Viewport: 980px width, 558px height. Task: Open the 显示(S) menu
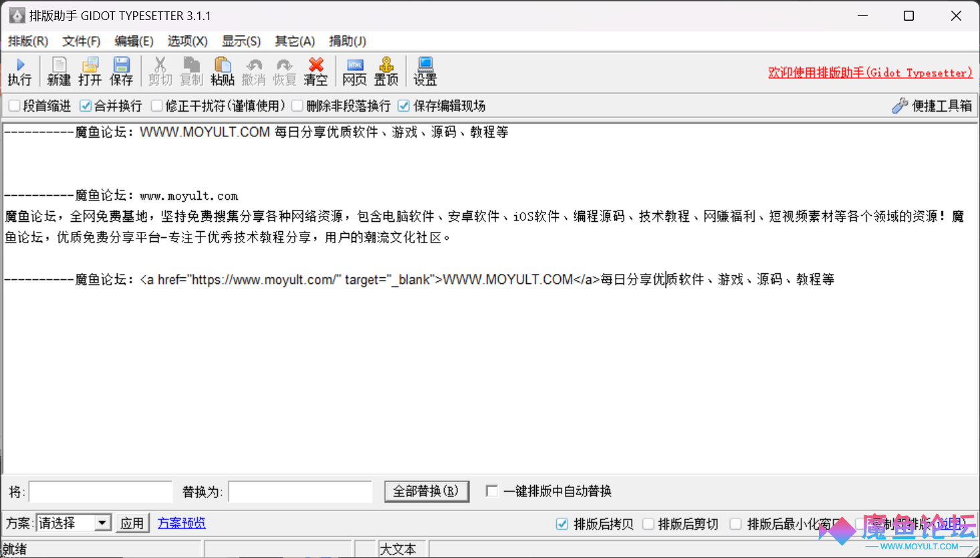coord(241,41)
